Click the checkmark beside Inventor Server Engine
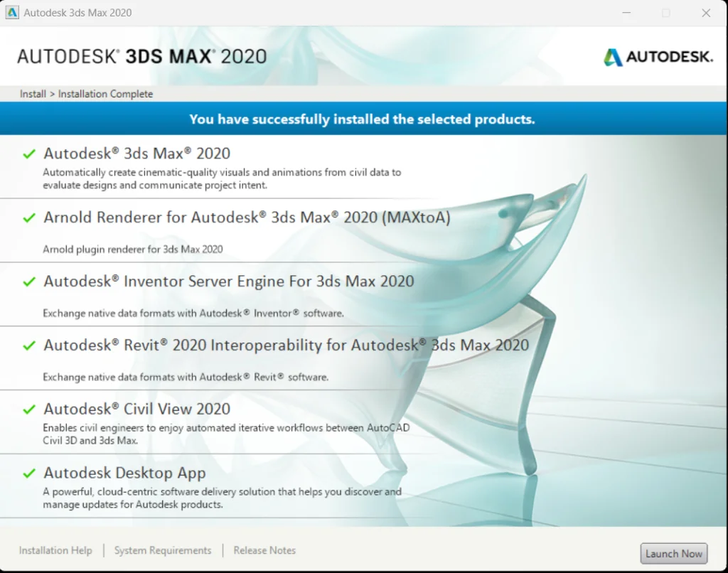728x573 pixels. click(x=29, y=282)
